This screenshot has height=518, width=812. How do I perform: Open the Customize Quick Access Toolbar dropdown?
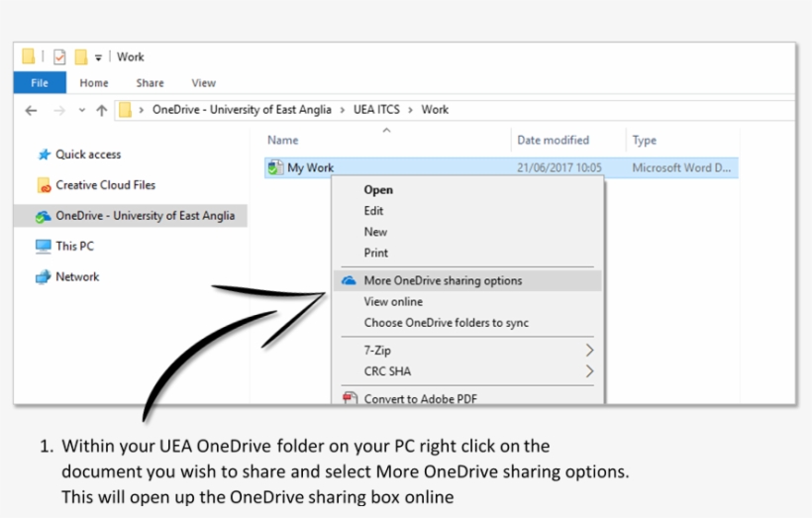98,57
